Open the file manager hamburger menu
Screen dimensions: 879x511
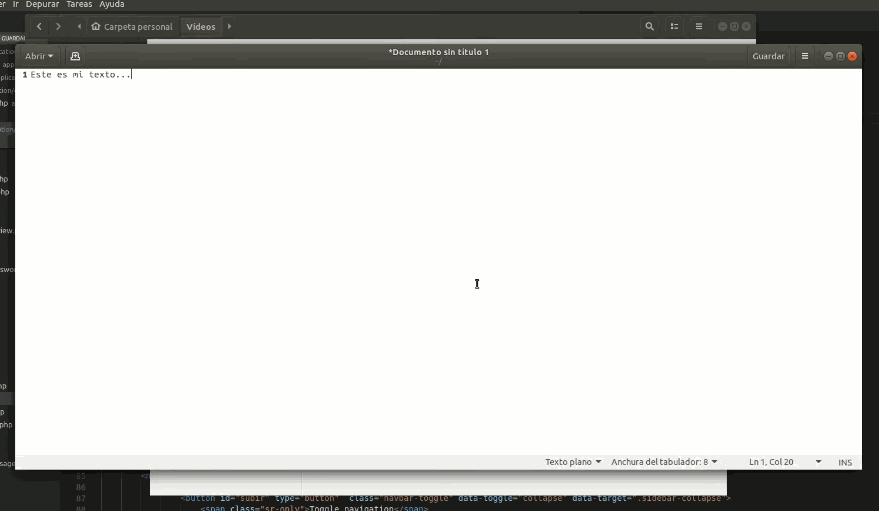699,26
